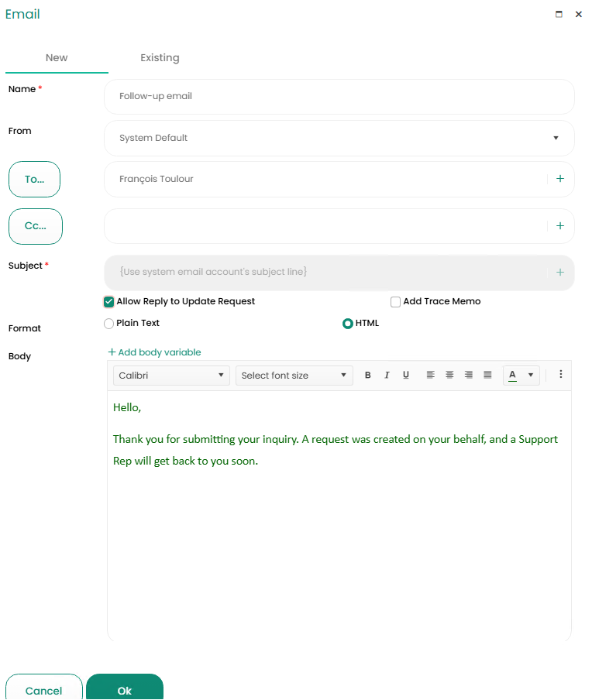The image size is (592, 700).
Task: Enable the Add Trace Memo checkbox
Action: click(396, 302)
